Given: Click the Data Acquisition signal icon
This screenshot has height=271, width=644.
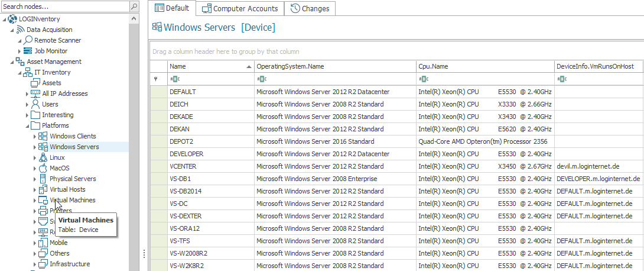Looking at the screenshot, I should click(20, 30).
